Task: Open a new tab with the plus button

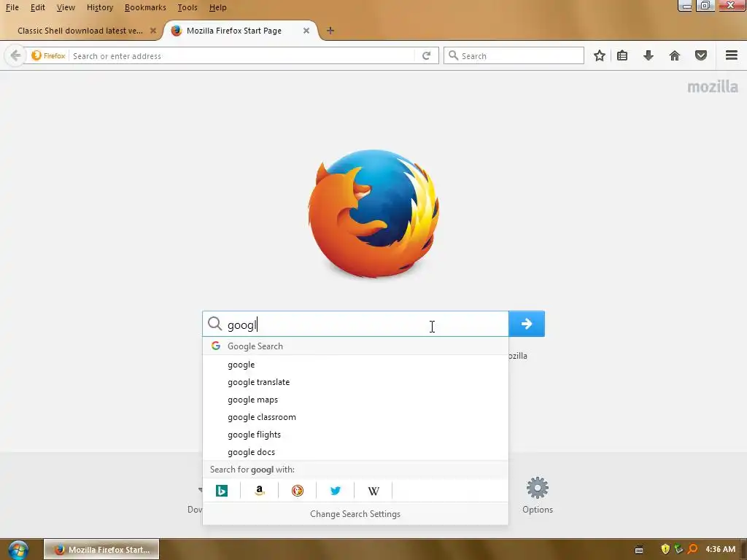Action: click(x=330, y=31)
